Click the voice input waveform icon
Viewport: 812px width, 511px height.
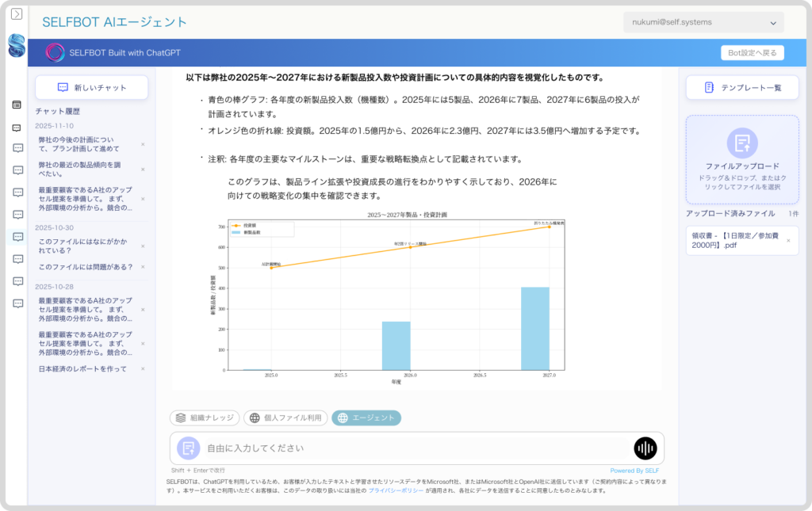(645, 448)
